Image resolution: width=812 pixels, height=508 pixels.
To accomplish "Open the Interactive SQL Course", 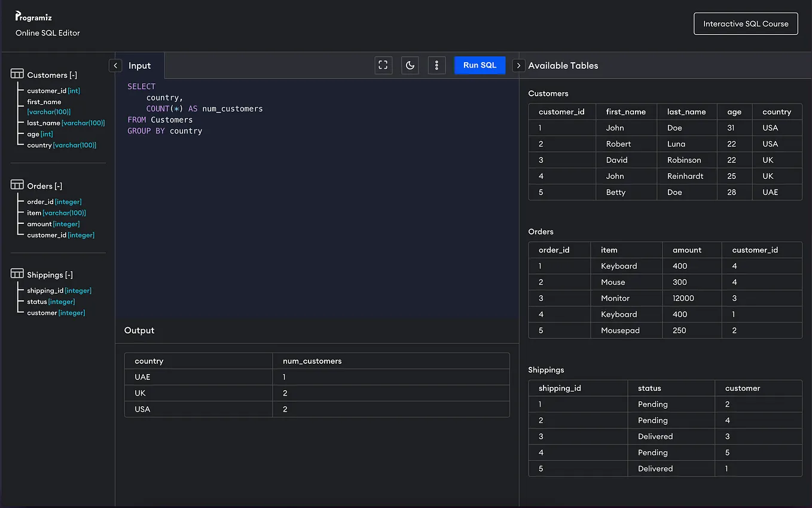I will 746,24.
